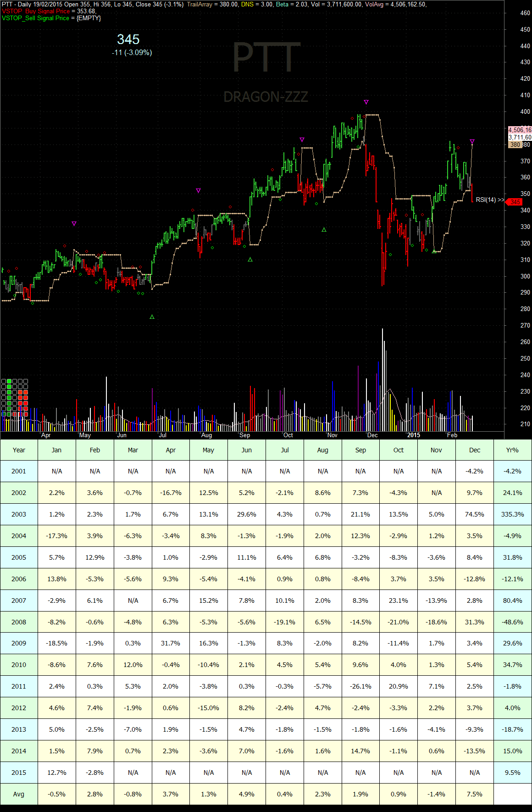Click the 23.1% October 2007 cell
532x812 pixels.
coord(399,601)
